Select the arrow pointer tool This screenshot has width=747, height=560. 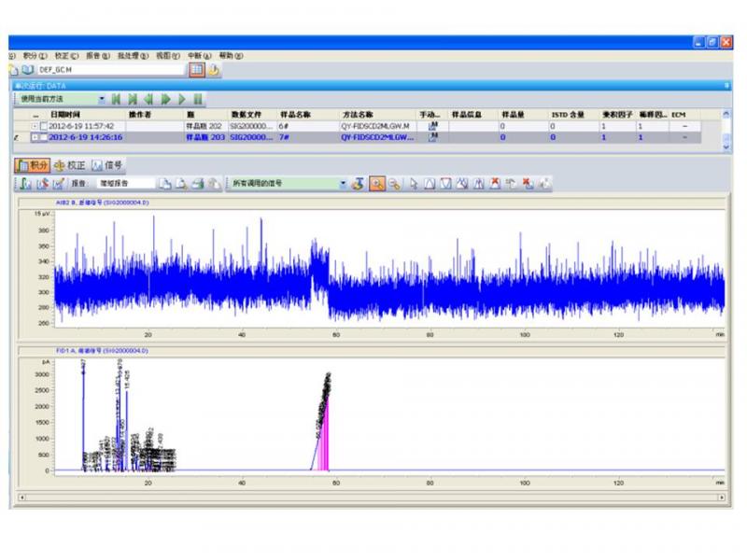pyautogui.click(x=414, y=184)
